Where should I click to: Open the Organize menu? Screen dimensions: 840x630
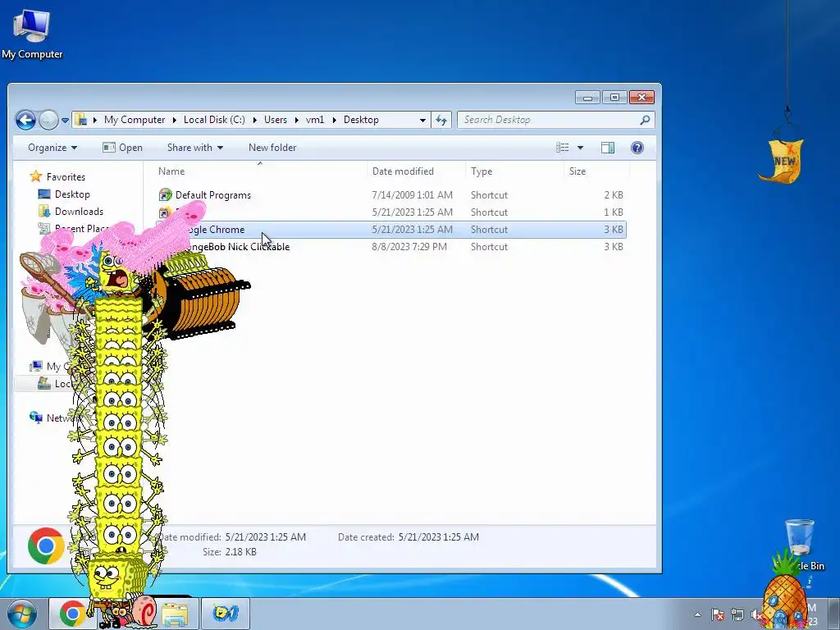click(x=52, y=148)
